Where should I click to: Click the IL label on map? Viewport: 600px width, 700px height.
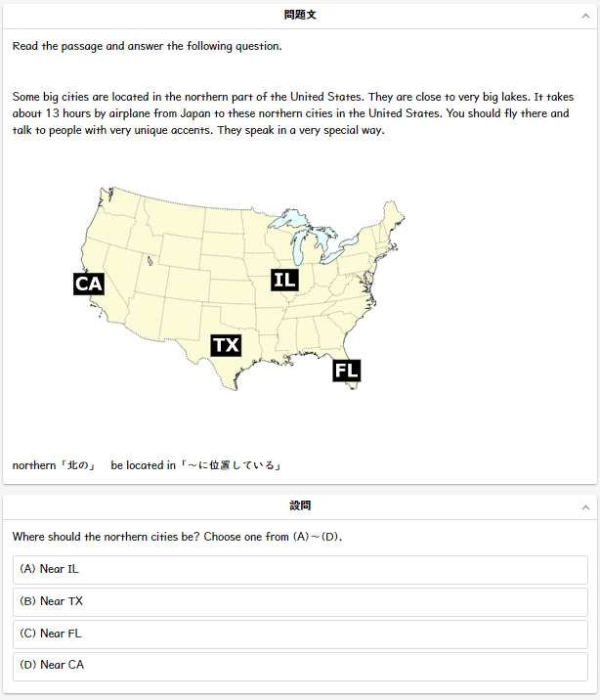coord(284,280)
